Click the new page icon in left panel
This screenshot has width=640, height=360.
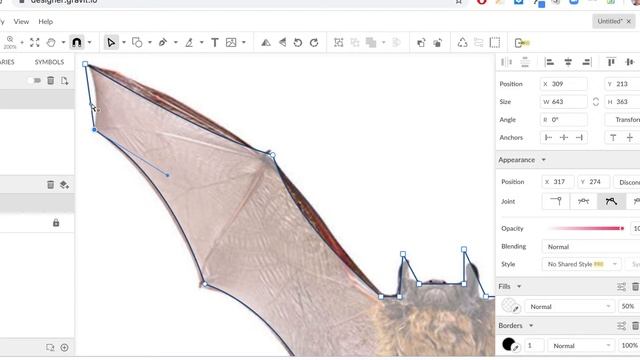[64, 80]
